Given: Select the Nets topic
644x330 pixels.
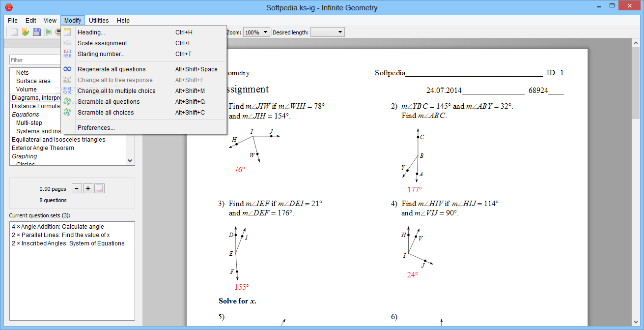Looking at the screenshot, I should (x=23, y=73).
